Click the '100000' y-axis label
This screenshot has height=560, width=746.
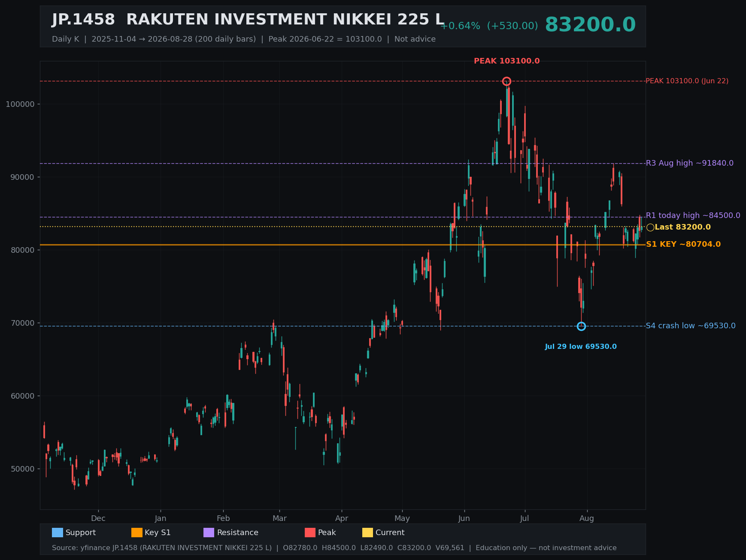(20, 104)
